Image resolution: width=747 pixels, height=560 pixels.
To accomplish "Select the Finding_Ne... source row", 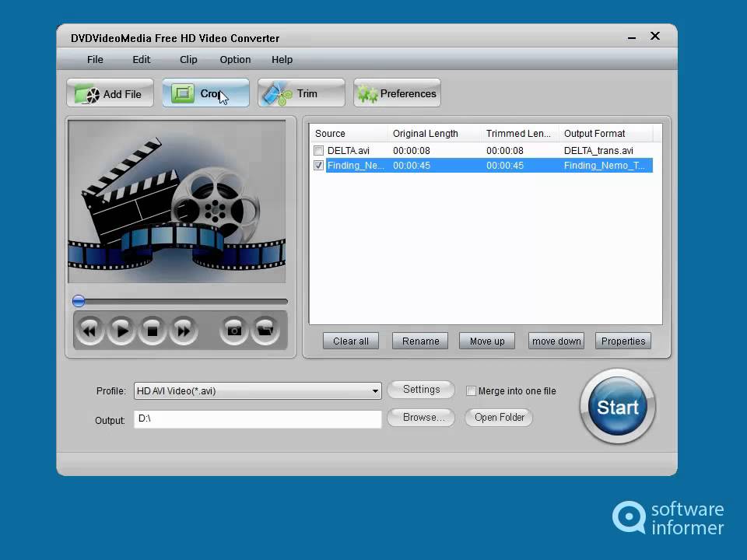I will pos(483,165).
